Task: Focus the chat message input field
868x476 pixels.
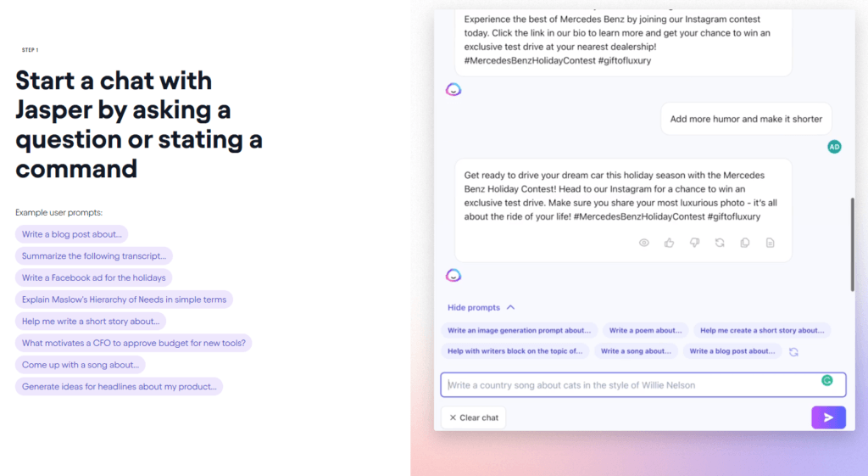Action: coord(643,385)
